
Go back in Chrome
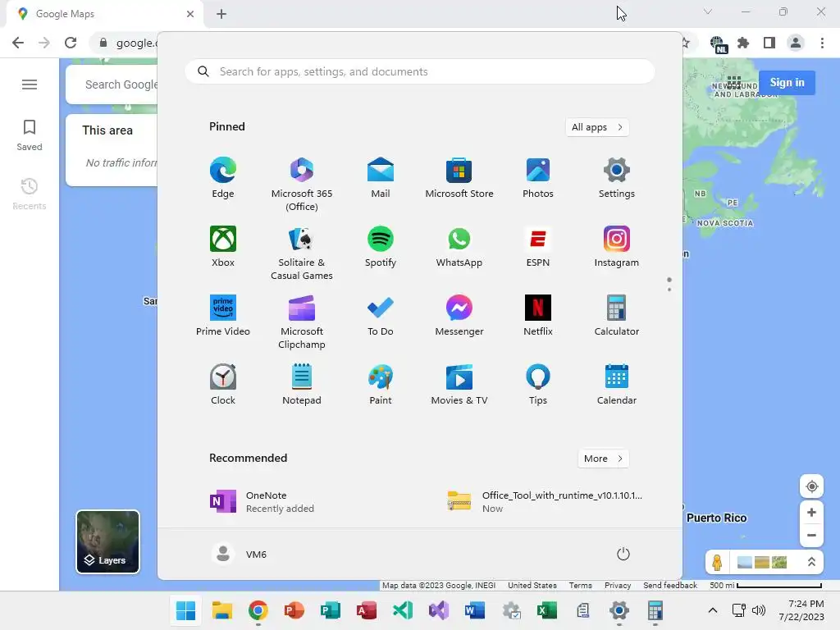18,43
